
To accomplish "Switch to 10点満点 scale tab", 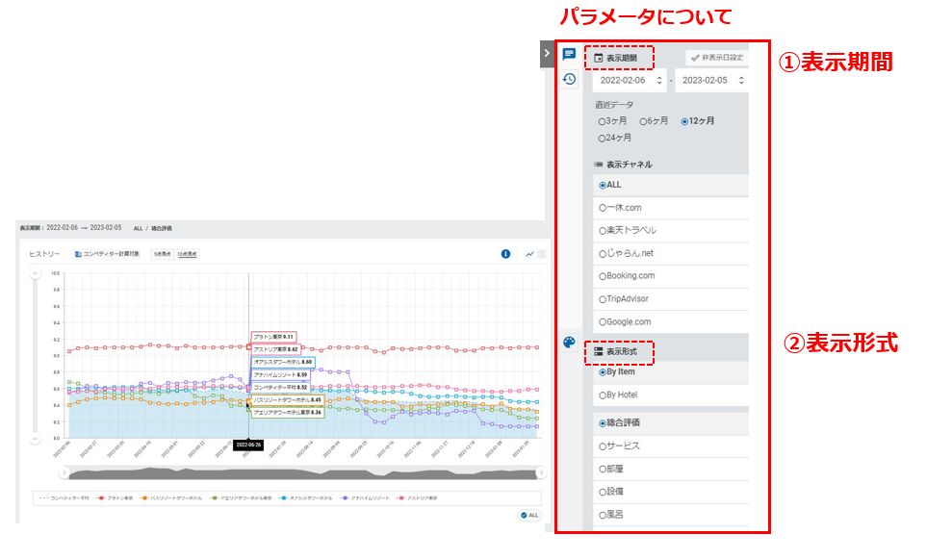I will click(x=180, y=254).
